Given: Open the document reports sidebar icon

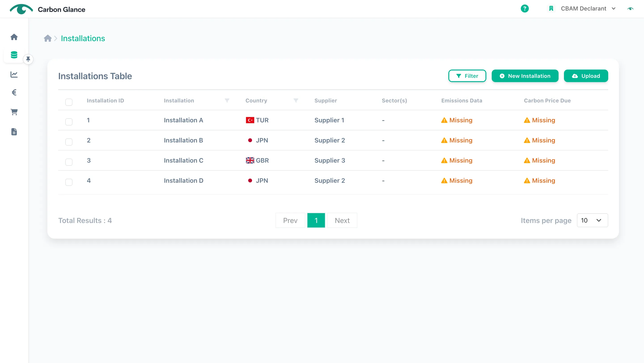Looking at the screenshot, I should [14, 132].
